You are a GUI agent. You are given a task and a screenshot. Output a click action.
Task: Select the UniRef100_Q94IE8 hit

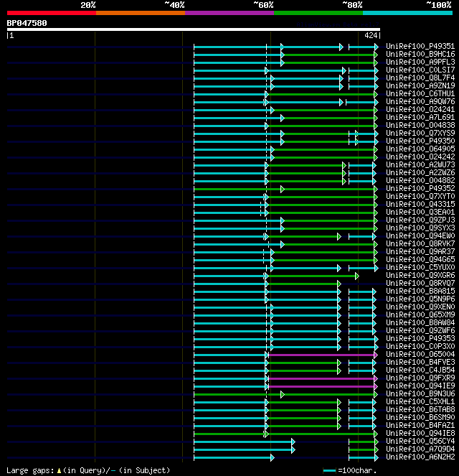pos(420,433)
